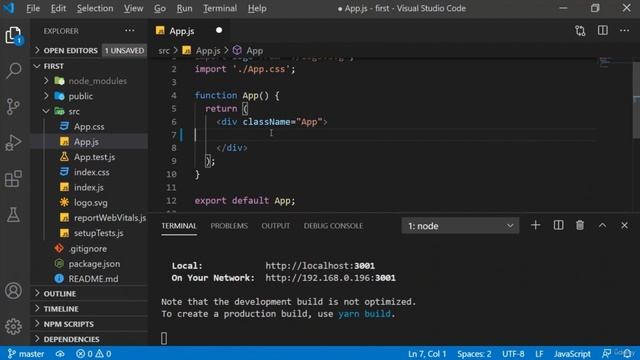Viewport: 640px width, 360px height.
Task: Click the publish to cloud status icon
Action: pyautogui.click(x=60, y=353)
